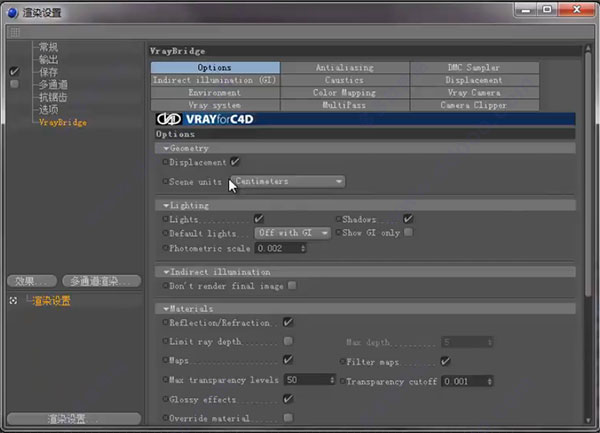Toggle the Displacement checkbox
Viewport: 600px width, 433px height.
click(x=235, y=162)
